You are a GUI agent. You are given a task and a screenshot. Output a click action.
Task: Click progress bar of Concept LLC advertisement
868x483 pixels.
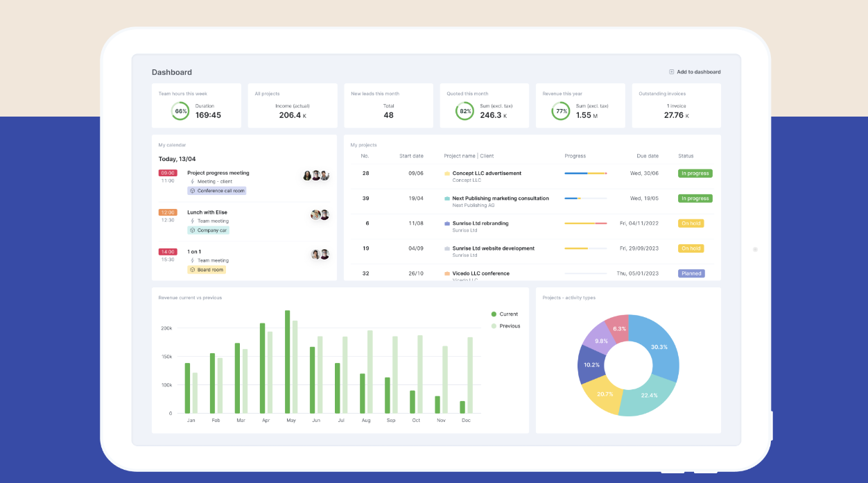click(x=586, y=173)
